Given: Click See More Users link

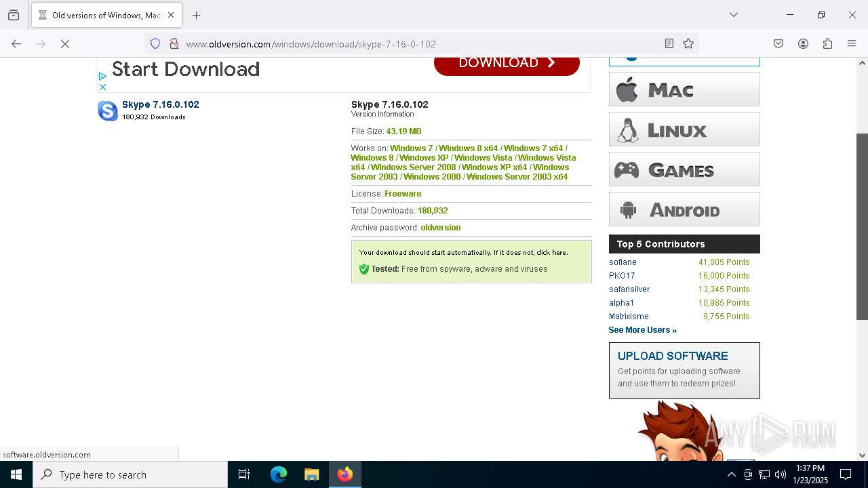Looking at the screenshot, I should (642, 330).
